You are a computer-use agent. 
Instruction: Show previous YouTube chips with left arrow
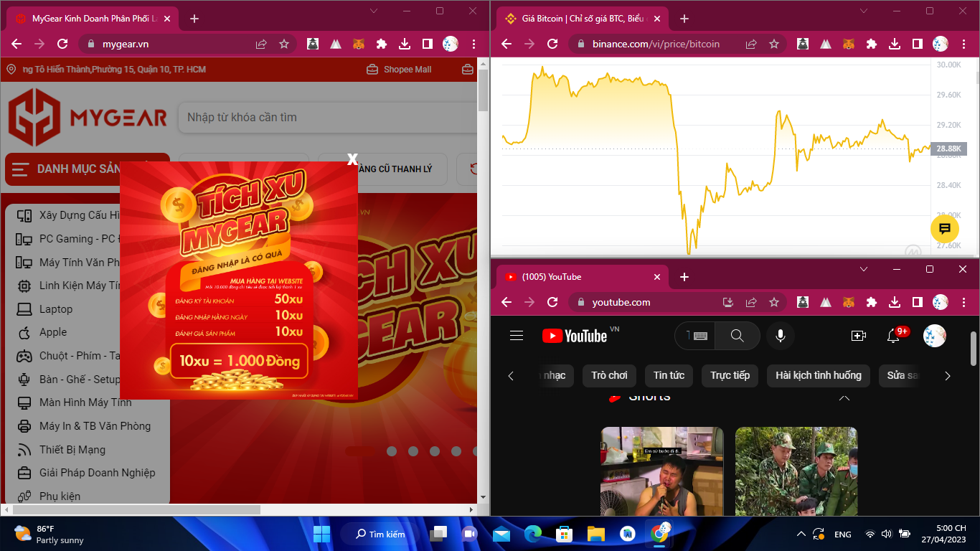(511, 375)
